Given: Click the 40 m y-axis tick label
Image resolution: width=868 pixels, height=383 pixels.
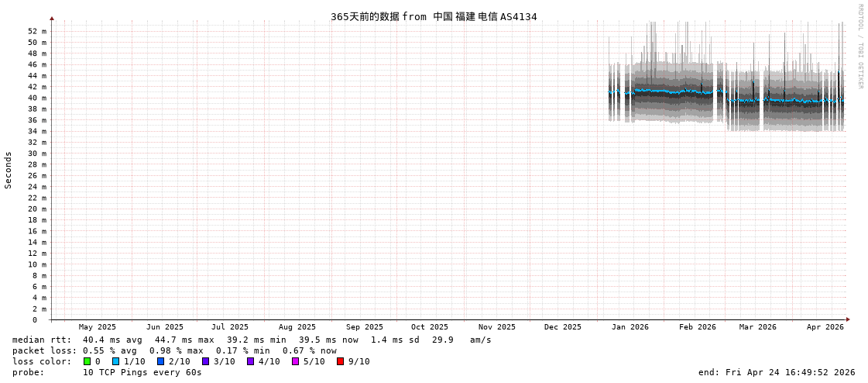Looking at the screenshot, I should pyautogui.click(x=38, y=98).
